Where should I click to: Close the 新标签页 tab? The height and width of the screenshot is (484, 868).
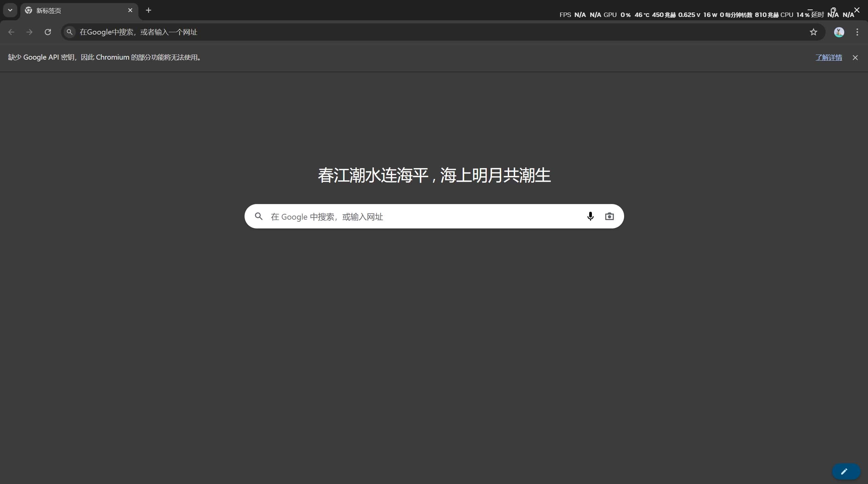(x=130, y=10)
